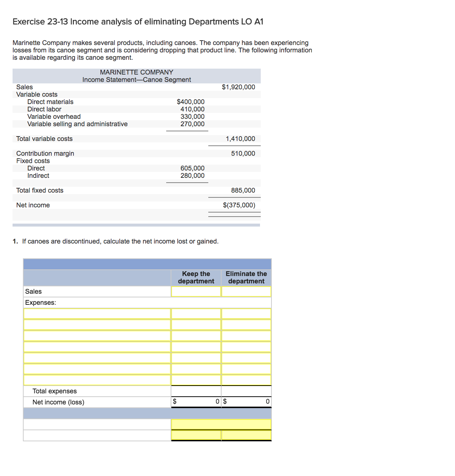The height and width of the screenshot is (476, 455).
Task: Select the last expense name cell above Total expenses
Action: tap(97, 380)
